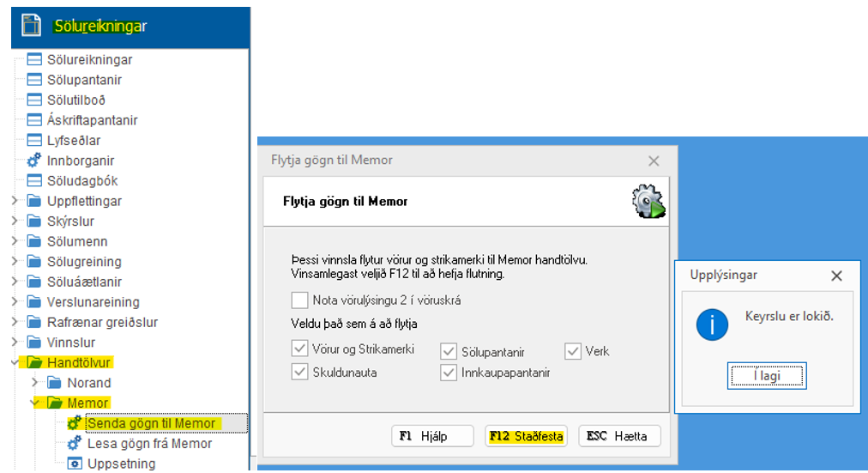Select Söludagbók in the navigation tree
The image size is (868, 473).
(x=82, y=181)
